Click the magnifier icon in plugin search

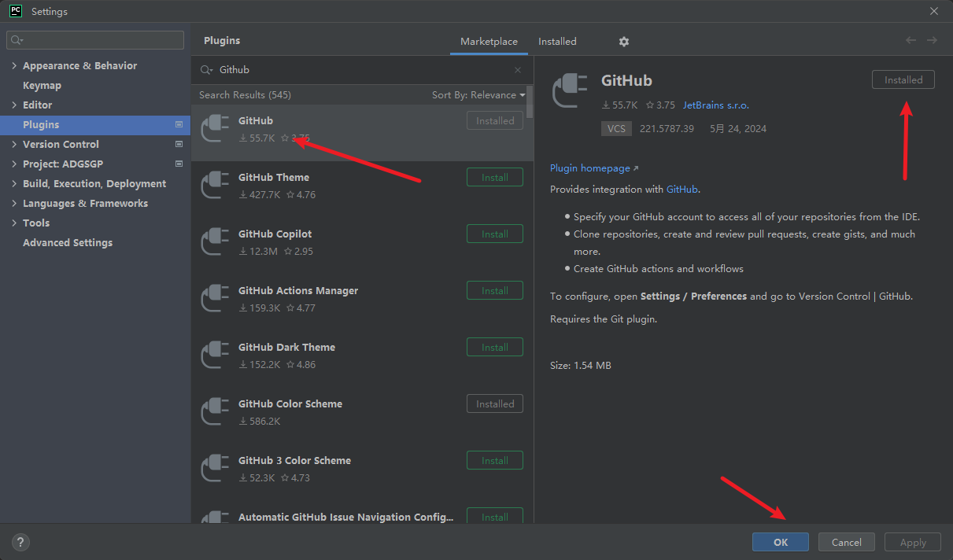point(206,70)
